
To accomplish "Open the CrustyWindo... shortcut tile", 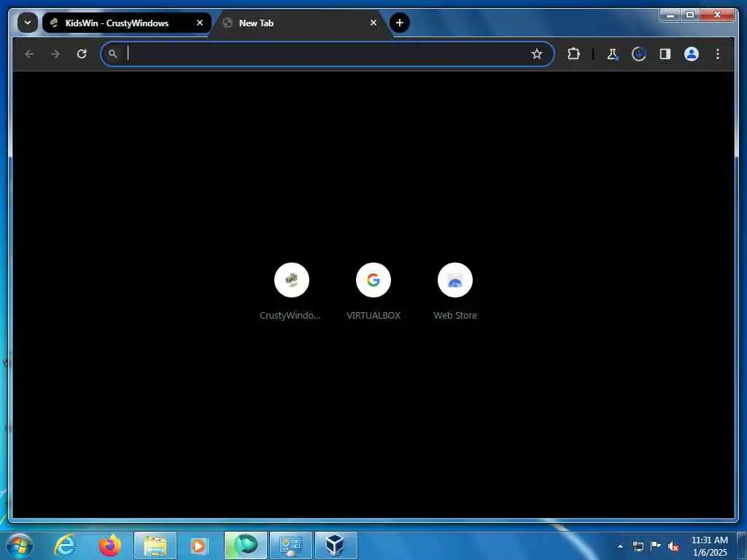I will (x=292, y=292).
